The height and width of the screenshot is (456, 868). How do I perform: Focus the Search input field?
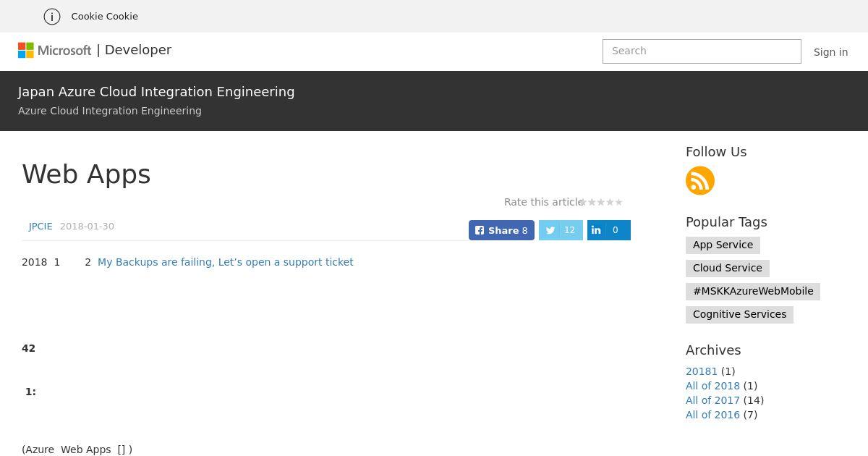tap(702, 51)
